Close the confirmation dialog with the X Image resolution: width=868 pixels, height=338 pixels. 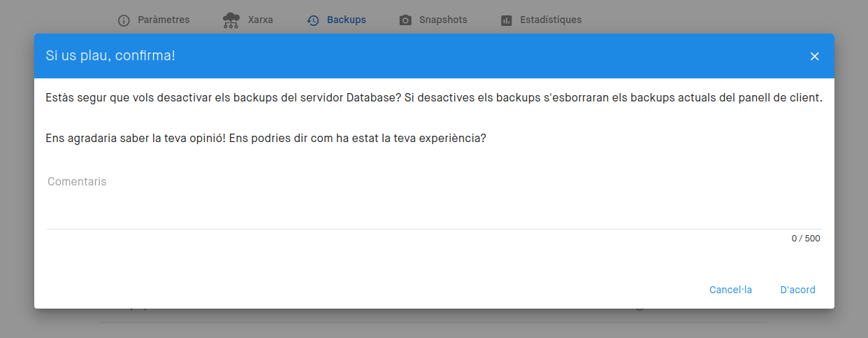tap(814, 56)
